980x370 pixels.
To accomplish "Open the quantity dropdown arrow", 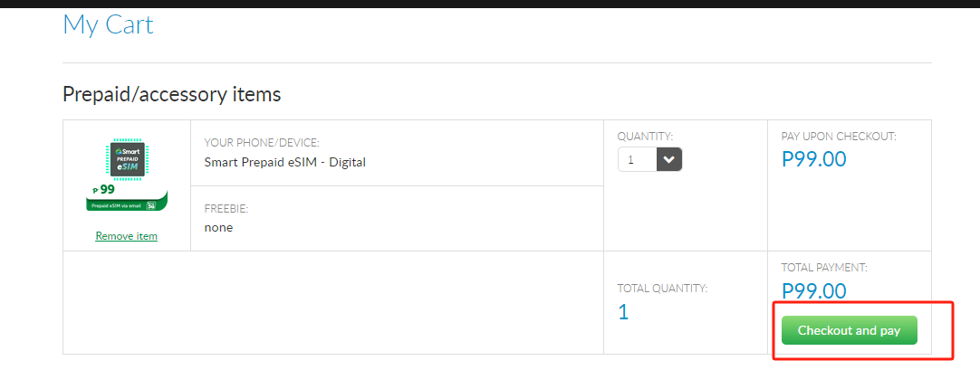I will tap(669, 160).
